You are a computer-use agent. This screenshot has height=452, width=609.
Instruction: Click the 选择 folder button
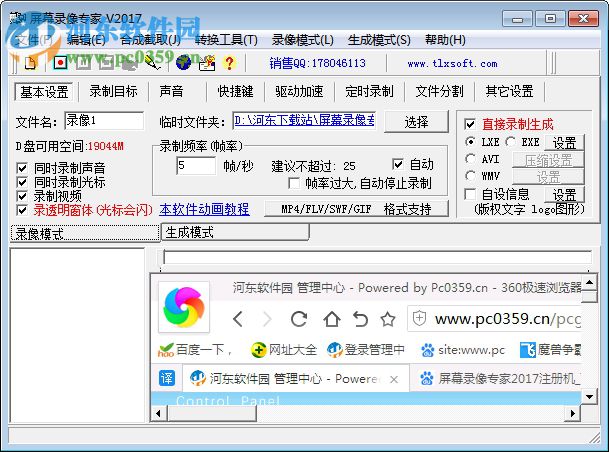[416, 122]
